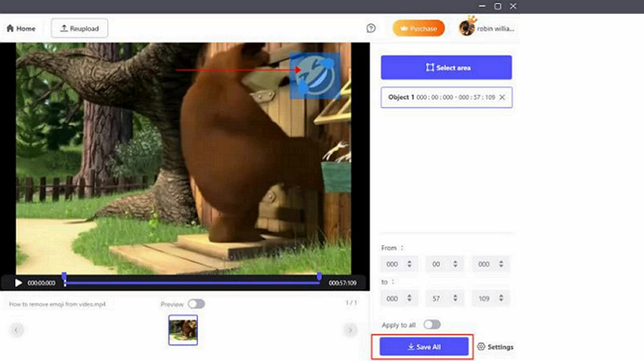Image resolution: width=644 pixels, height=361 pixels.
Task: Go to previous clip with left arrow
Action: [x=16, y=330]
